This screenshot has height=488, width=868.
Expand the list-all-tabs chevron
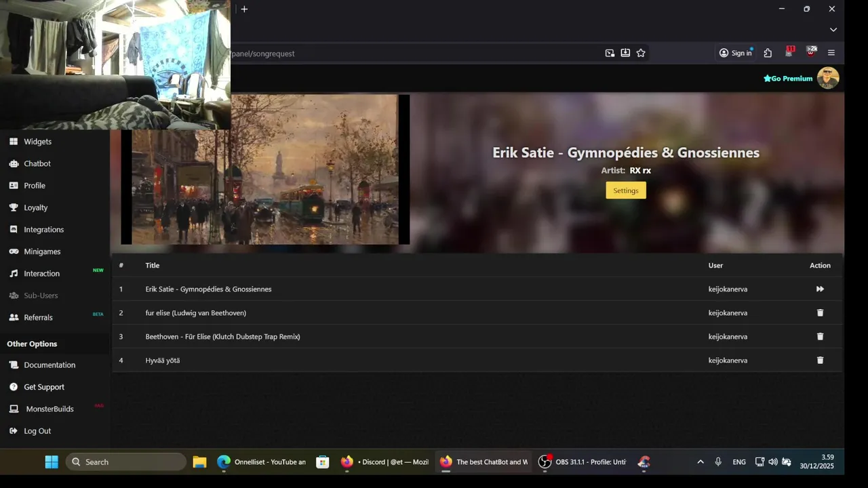(833, 30)
